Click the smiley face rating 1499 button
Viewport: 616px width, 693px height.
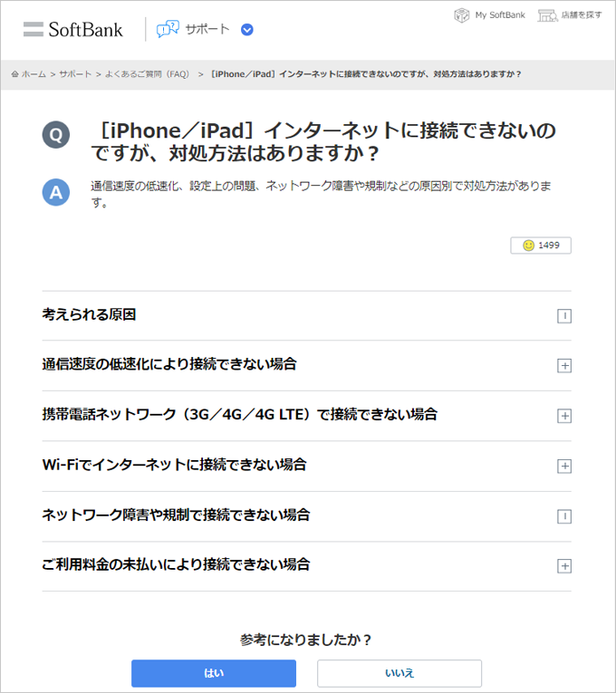pyautogui.click(x=541, y=245)
